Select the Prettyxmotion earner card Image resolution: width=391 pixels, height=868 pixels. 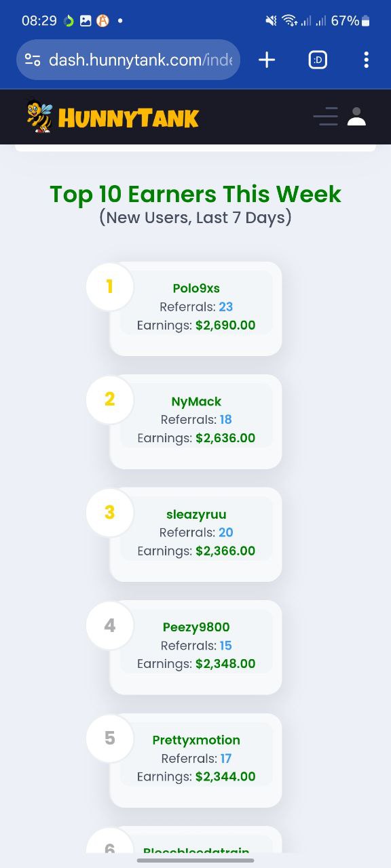click(x=195, y=760)
